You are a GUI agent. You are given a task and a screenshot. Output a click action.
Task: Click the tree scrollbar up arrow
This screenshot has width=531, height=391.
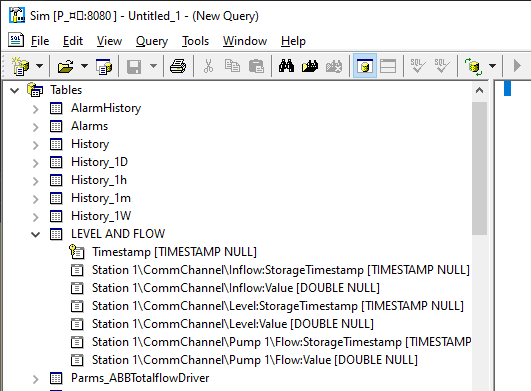coord(479,90)
